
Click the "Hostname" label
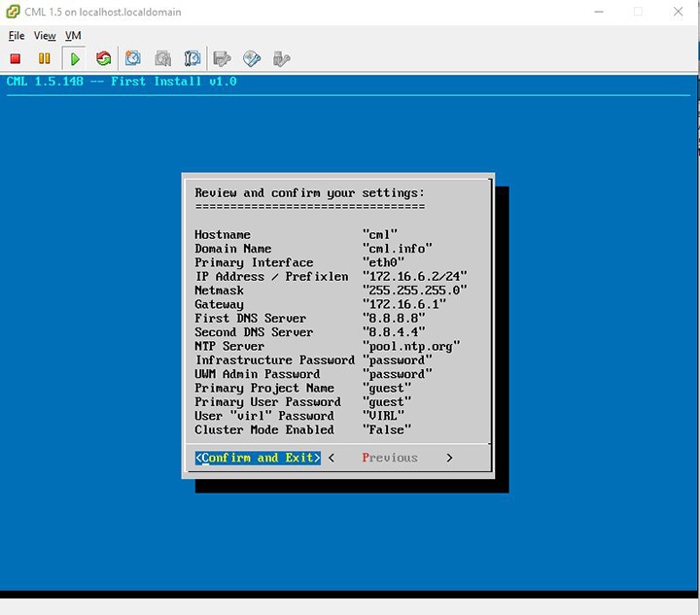[223, 234]
